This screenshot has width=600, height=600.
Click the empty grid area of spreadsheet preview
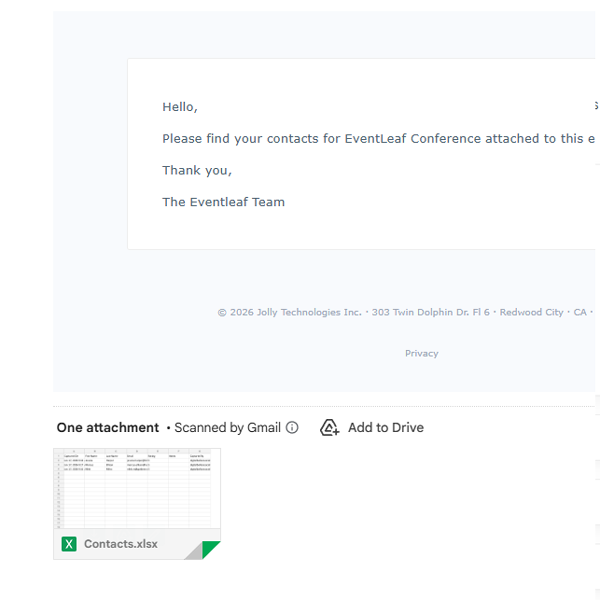137,499
